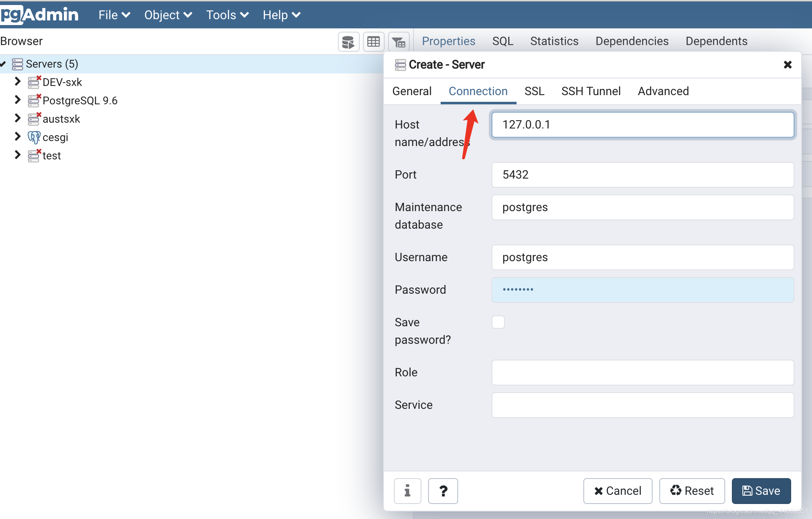The image size is (812, 519).
Task: Click the Reset button
Action: [x=692, y=491]
